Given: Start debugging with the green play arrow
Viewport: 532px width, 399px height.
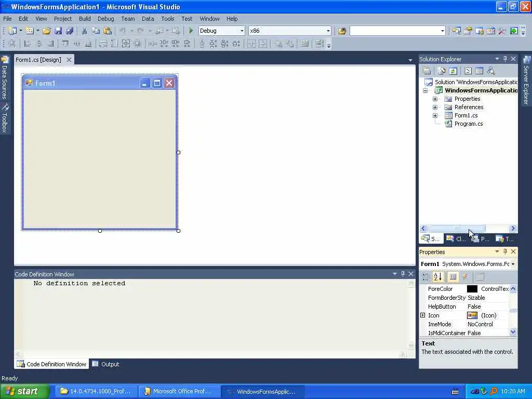Looking at the screenshot, I should click(191, 31).
